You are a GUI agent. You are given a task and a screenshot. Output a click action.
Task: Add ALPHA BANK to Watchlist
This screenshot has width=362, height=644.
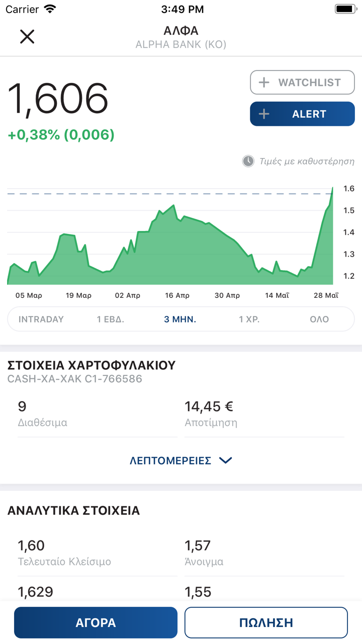pyautogui.click(x=302, y=83)
